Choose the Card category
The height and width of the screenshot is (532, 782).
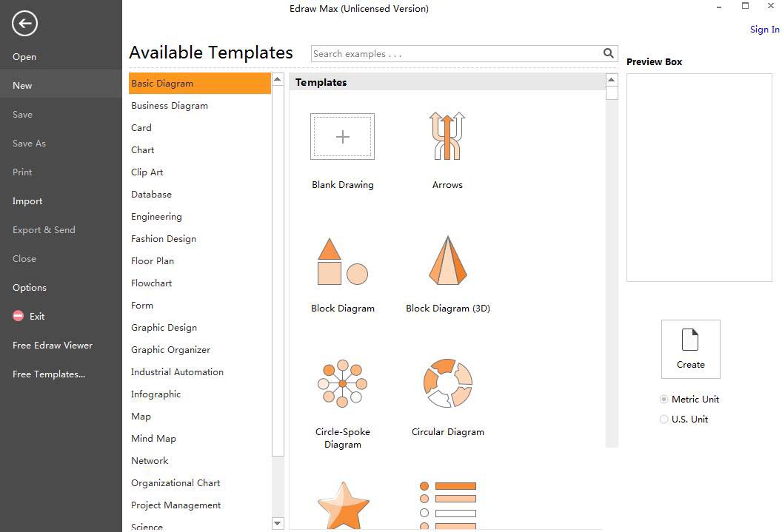click(x=141, y=127)
